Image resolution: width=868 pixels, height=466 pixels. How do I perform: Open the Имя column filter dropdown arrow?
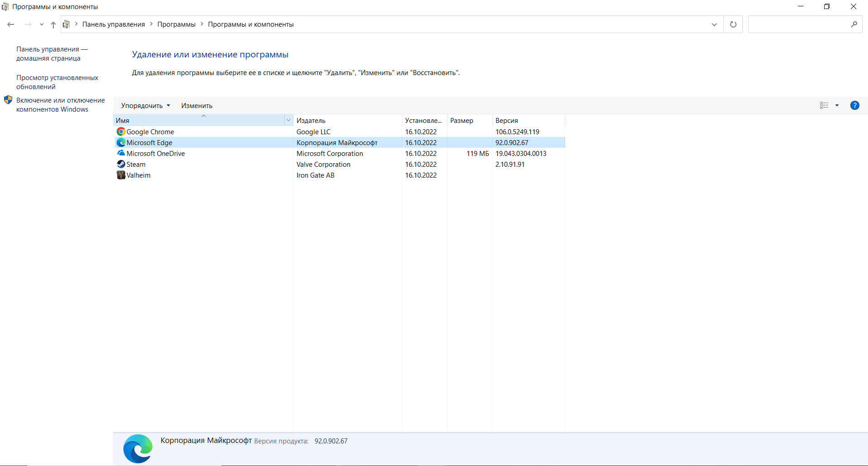pyautogui.click(x=288, y=120)
